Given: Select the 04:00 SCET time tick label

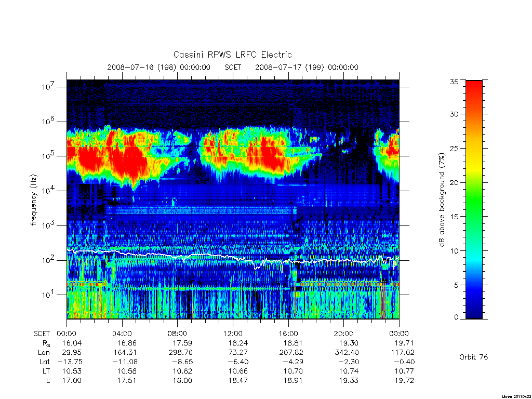Looking at the screenshot, I should 122,334.
